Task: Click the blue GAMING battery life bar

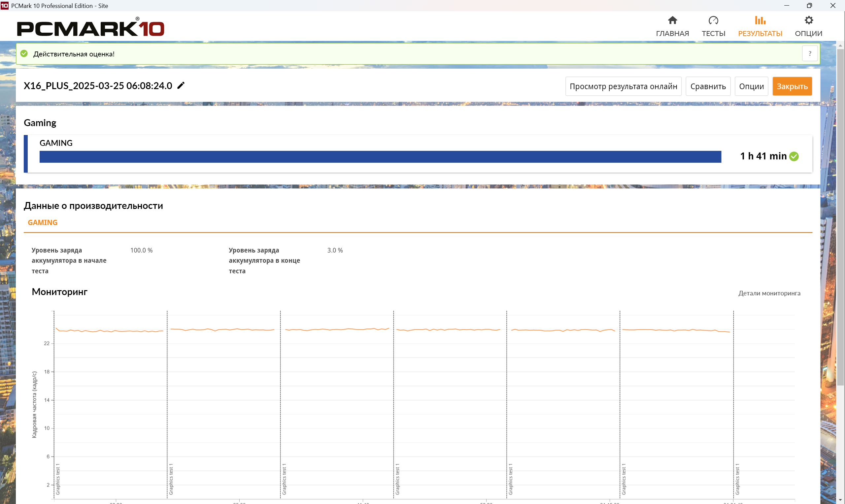Action: 380,156
